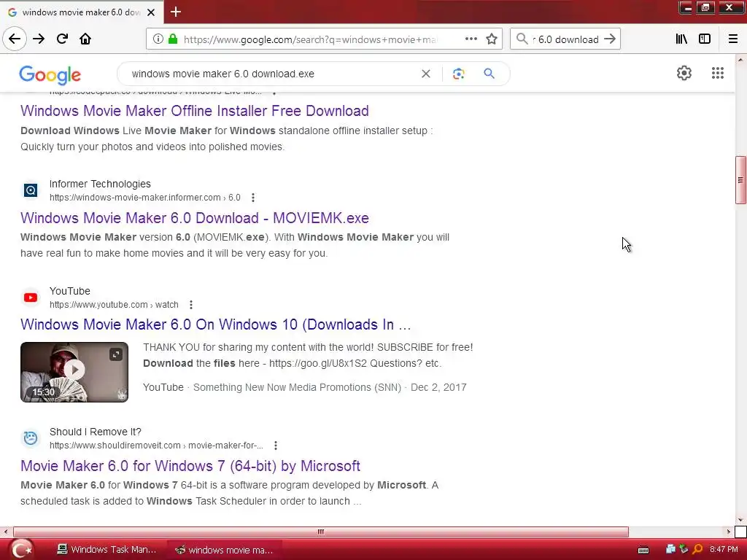Open more options for the Informer Technologies result

tap(253, 198)
